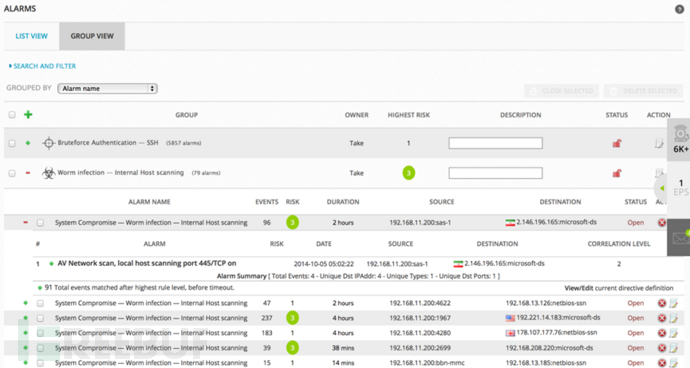Tick the Bruteforce Authentication group checkbox
This screenshot has width=690, height=368.
coord(12,143)
